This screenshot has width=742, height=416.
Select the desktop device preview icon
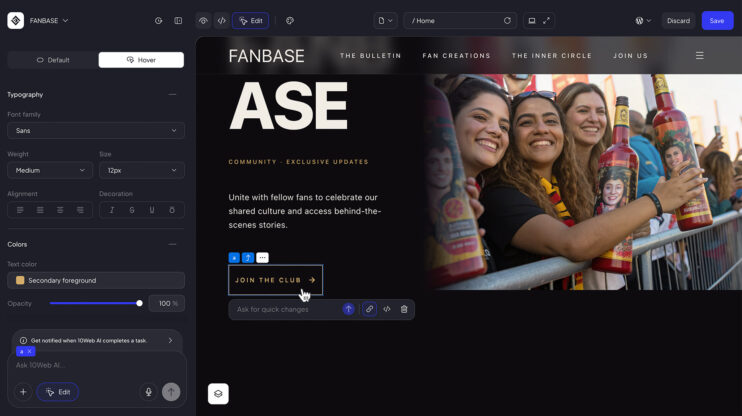click(532, 20)
